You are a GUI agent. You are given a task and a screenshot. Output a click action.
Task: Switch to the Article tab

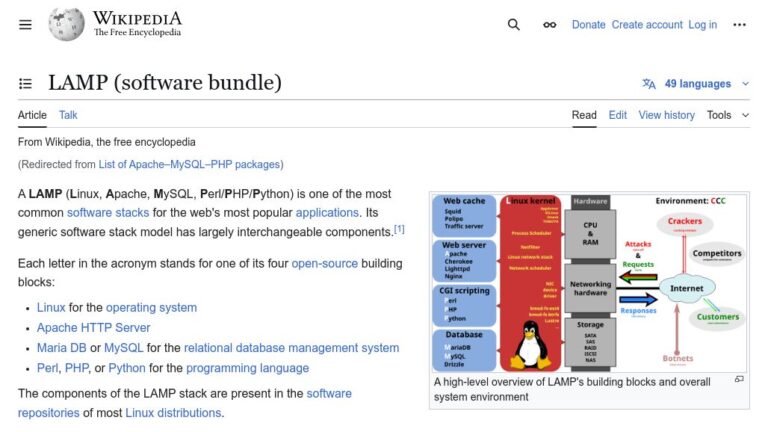click(32, 115)
